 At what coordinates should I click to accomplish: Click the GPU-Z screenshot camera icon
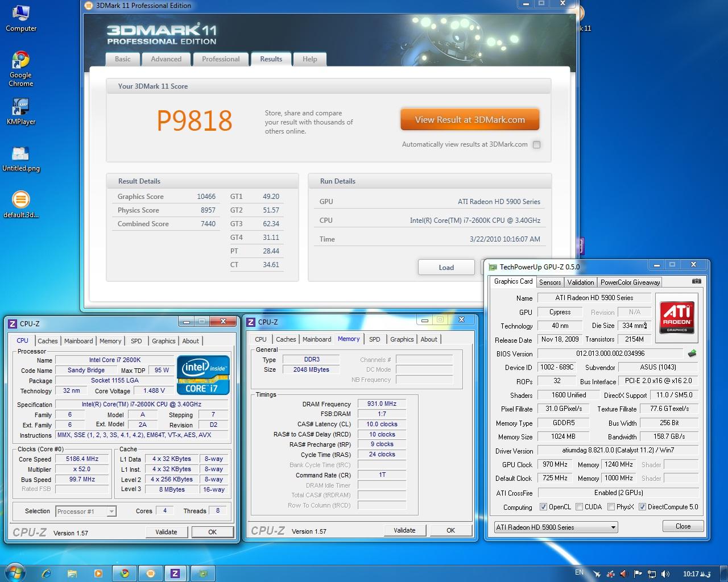point(696,281)
